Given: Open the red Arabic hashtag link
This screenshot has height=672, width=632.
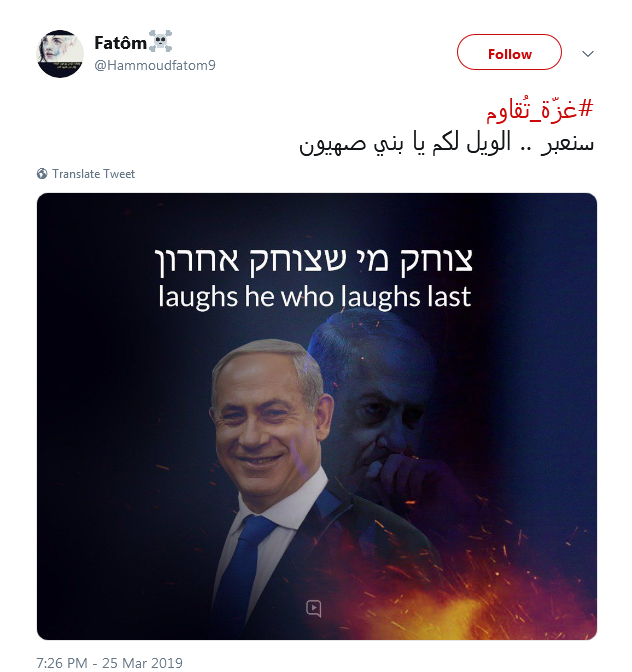Looking at the screenshot, I should (x=539, y=109).
